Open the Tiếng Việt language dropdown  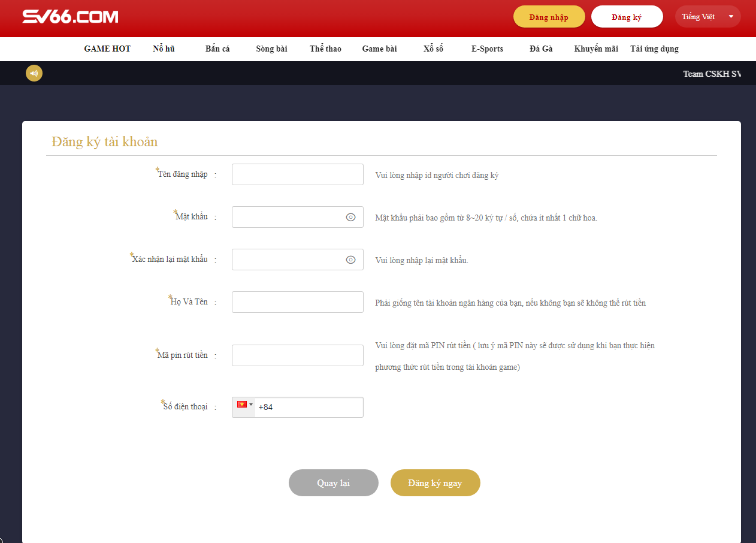(x=707, y=16)
